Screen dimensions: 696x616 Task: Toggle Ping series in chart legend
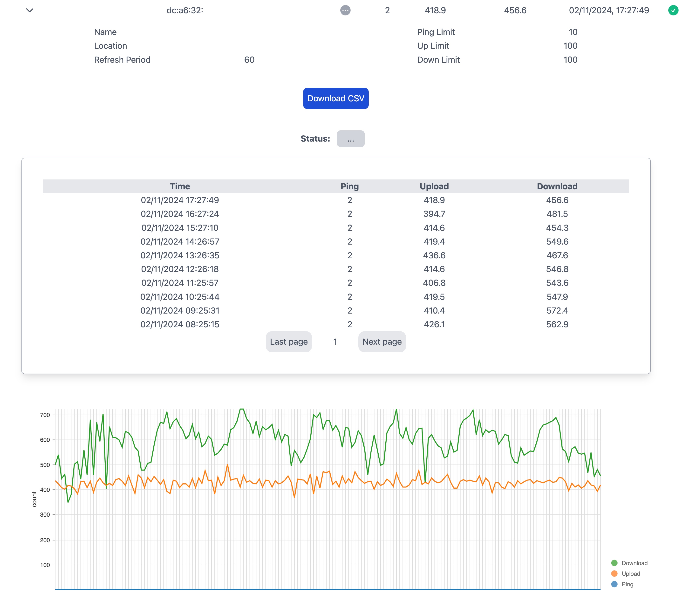click(x=622, y=584)
